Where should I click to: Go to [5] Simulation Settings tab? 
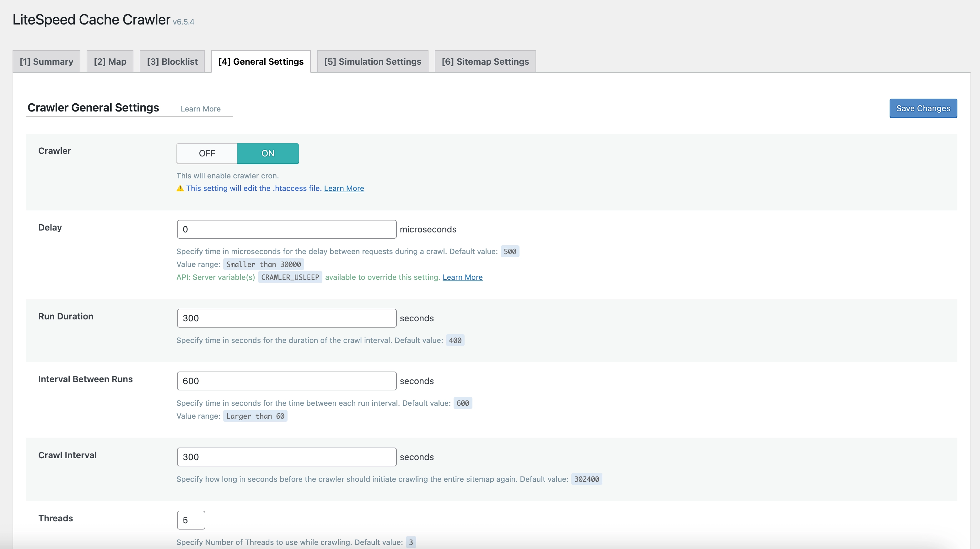click(373, 61)
